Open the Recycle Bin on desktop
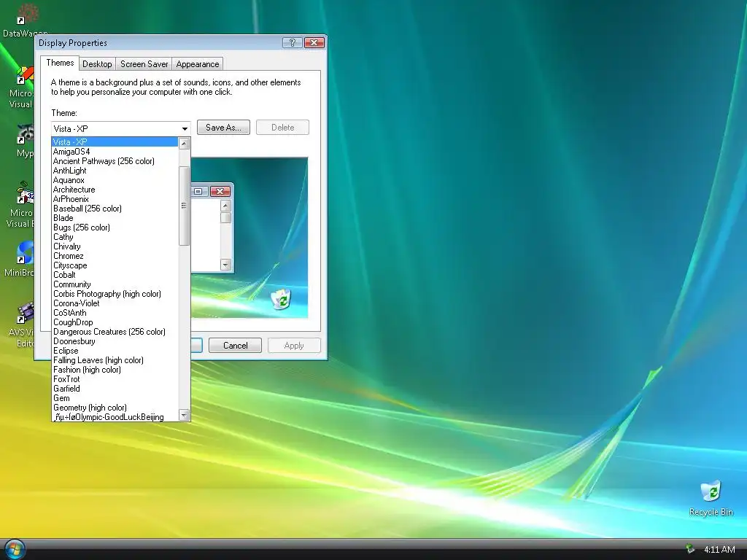747x560 pixels. coord(711,498)
